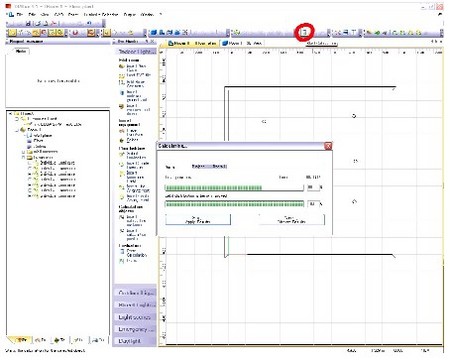Close the Guide panel with its X
Screen dimensions: 450x364
(152, 42)
